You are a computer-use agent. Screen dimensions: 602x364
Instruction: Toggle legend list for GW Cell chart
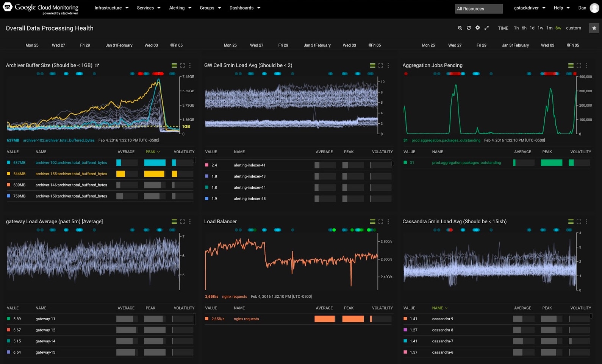tap(372, 65)
